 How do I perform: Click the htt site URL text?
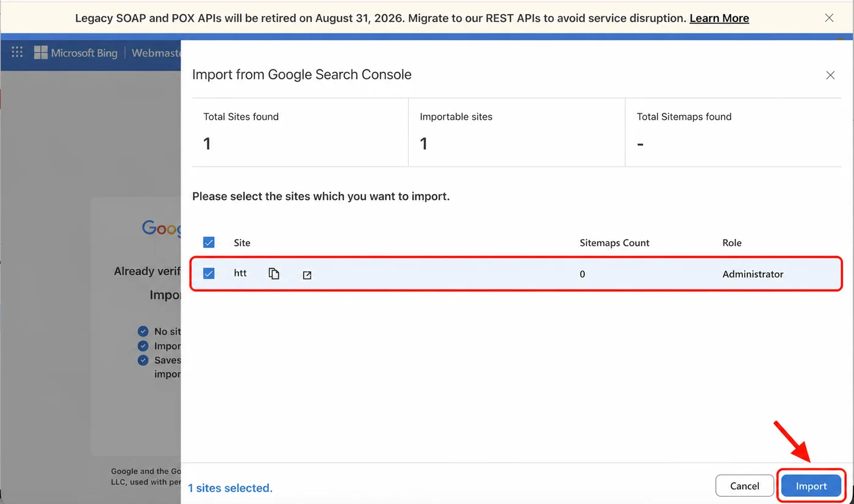pyautogui.click(x=240, y=273)
